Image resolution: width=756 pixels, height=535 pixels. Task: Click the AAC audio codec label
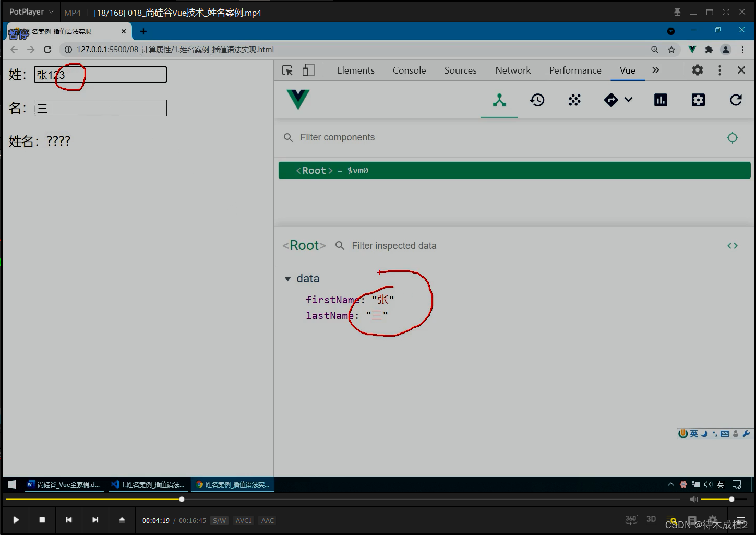point(268,520)
